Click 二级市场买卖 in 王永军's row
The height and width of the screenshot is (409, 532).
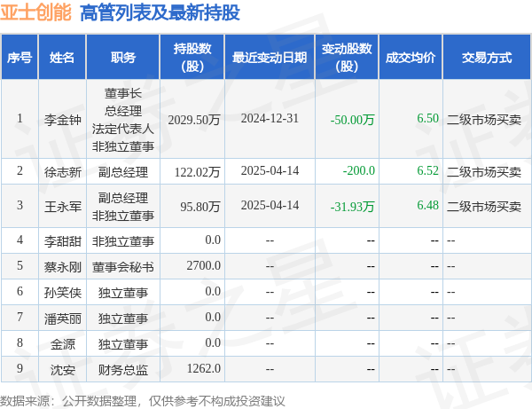coord(484,207)
